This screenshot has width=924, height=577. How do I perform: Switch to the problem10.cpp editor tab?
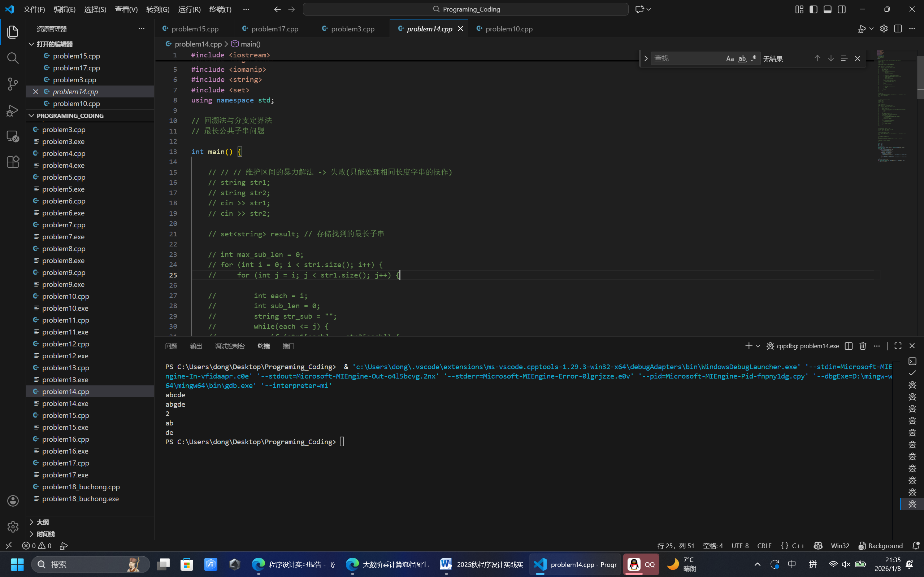click(x=509, y=29)
